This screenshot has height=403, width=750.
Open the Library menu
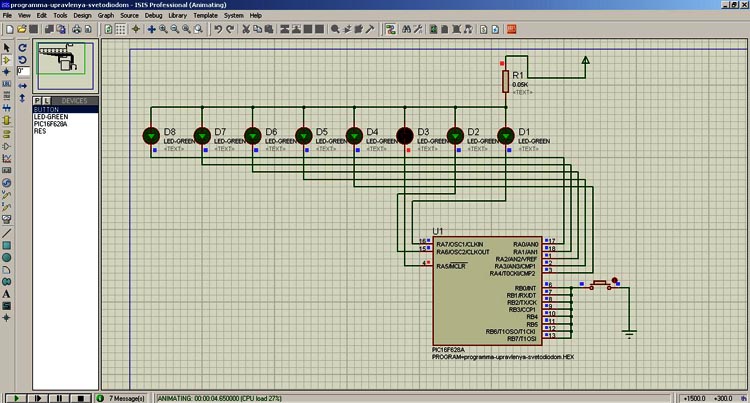178,16
